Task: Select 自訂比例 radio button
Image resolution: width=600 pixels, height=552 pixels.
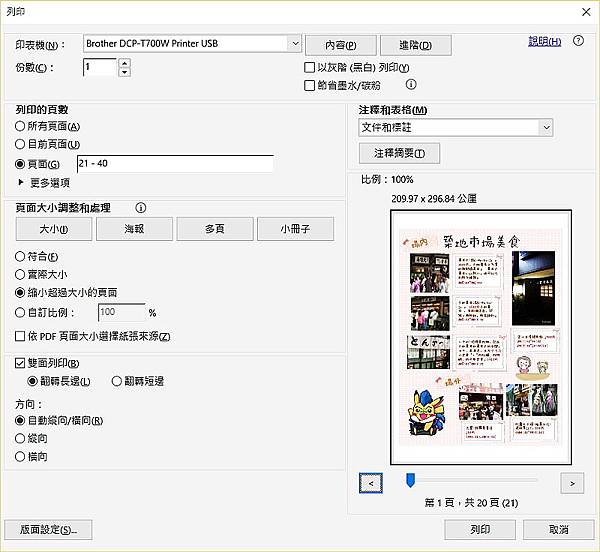Action: [x=20, y=313]
